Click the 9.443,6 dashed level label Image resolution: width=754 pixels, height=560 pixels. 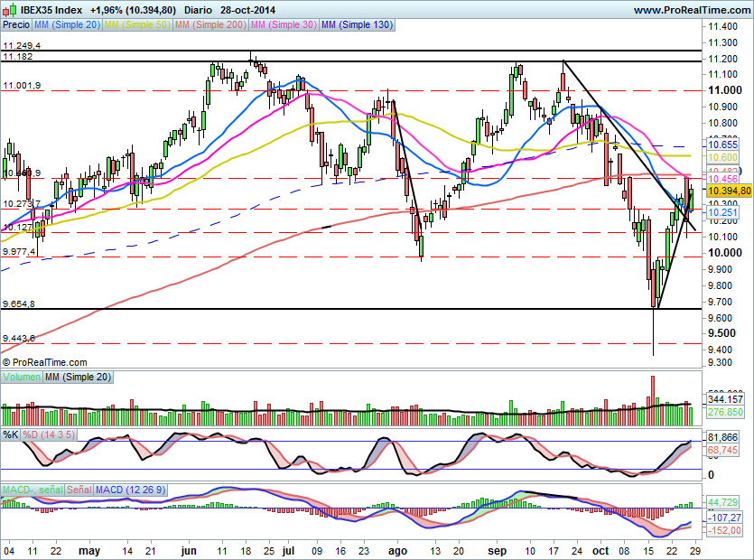point(19,338)
